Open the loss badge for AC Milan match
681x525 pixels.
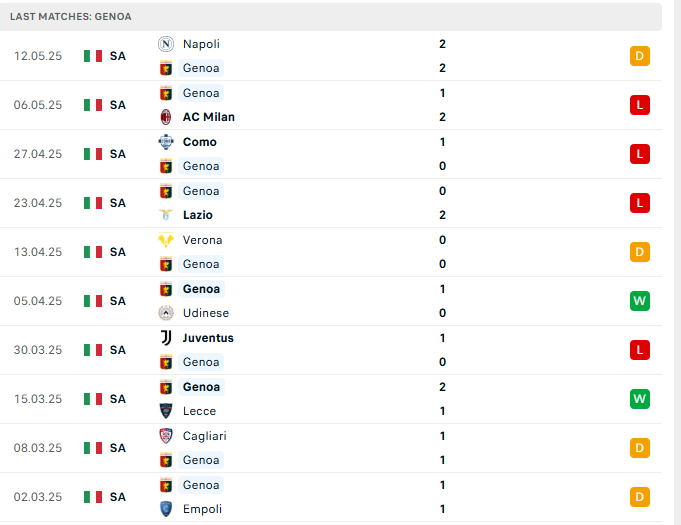click(x=640, y=105)
